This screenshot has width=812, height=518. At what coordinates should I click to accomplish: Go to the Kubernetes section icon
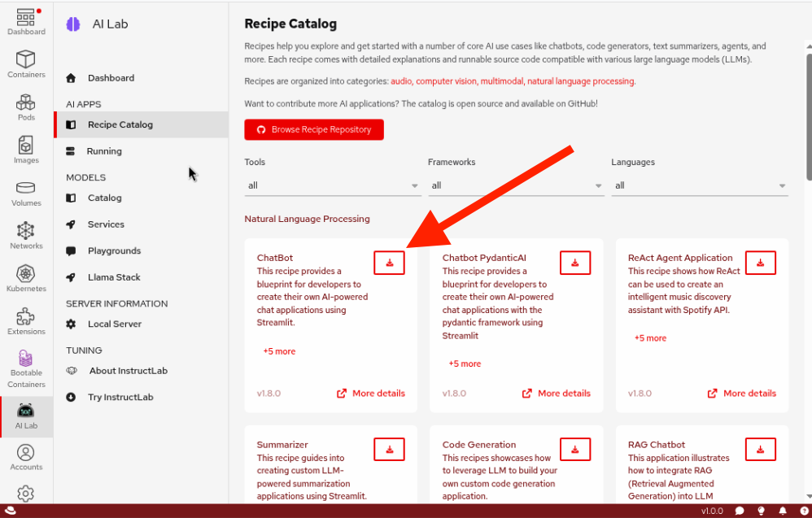coord(26,277)
